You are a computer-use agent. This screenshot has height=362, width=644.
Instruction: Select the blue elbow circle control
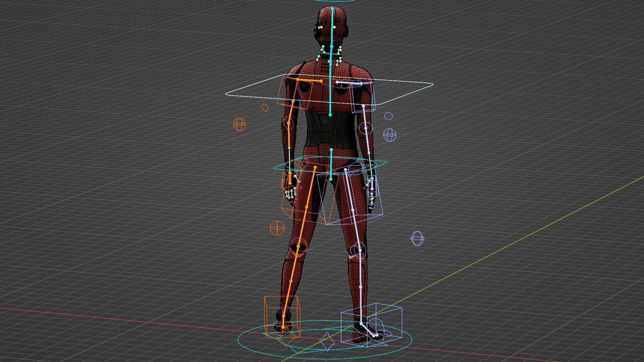366,128
